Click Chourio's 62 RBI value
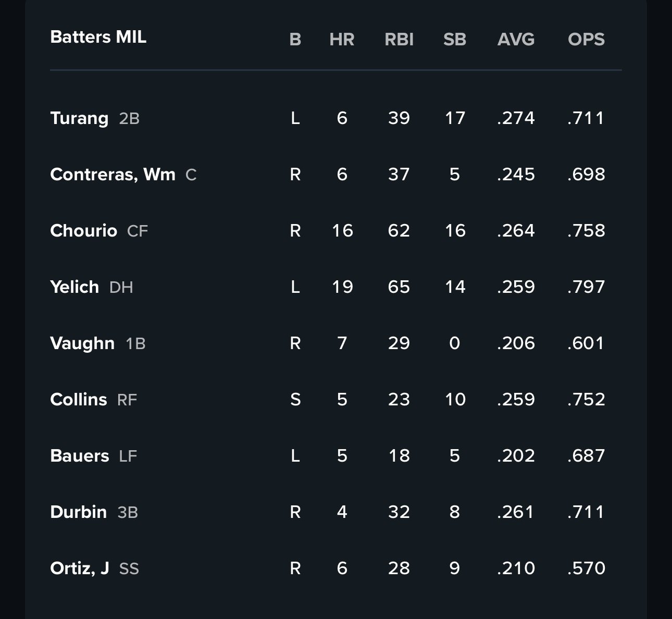The height and width of the screenshot is (619, 672). (399, 231)
